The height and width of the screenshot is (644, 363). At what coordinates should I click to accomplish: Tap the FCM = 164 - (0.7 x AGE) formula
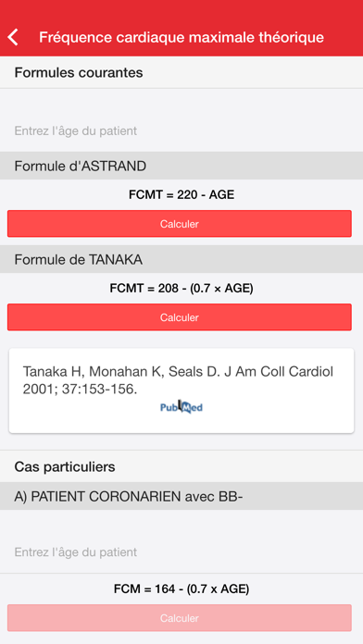181,589
